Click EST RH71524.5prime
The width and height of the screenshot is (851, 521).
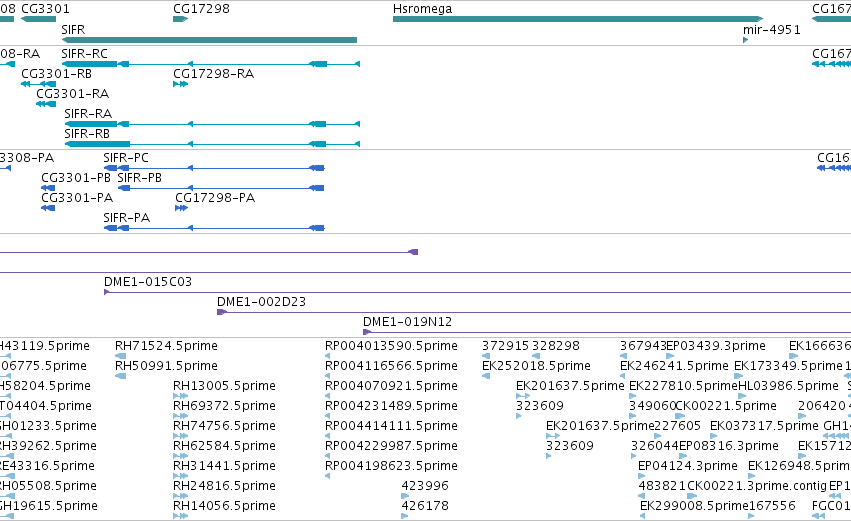[166, 346]
